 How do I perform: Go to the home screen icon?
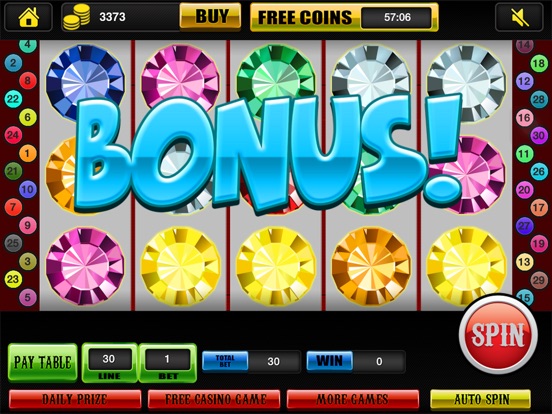(29, 17)
